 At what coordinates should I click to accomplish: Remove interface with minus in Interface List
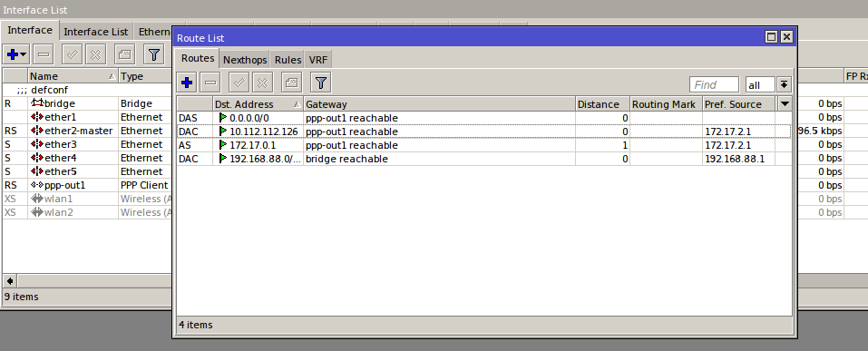click(x=44, y=54)
